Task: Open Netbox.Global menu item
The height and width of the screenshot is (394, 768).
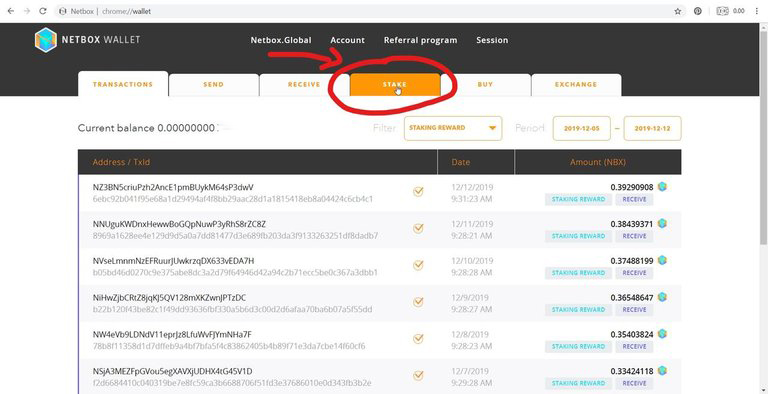Action: click(281, 40)
